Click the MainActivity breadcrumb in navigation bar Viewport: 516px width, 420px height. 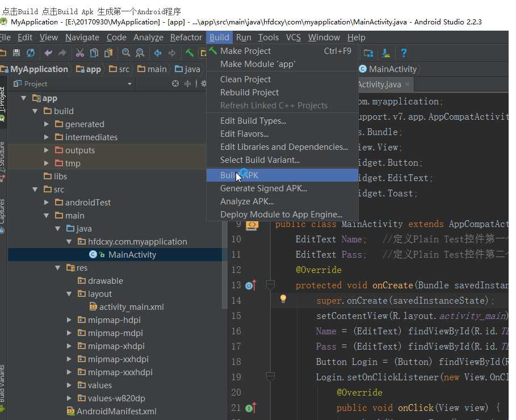pyautogui.click(x=388, y=69)
